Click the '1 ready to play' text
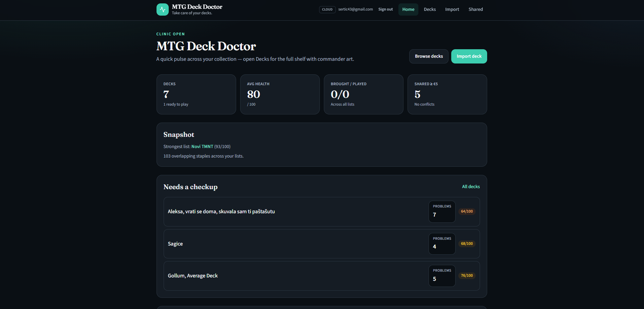The height and width of the screenshot is (309, 644). (176, 104)
